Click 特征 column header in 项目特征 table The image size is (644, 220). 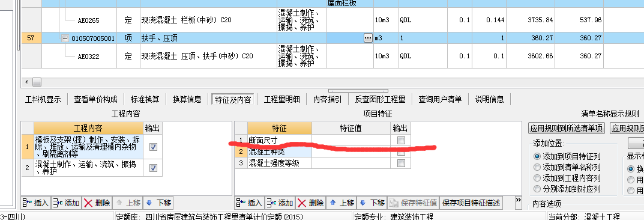click(279, 128)
